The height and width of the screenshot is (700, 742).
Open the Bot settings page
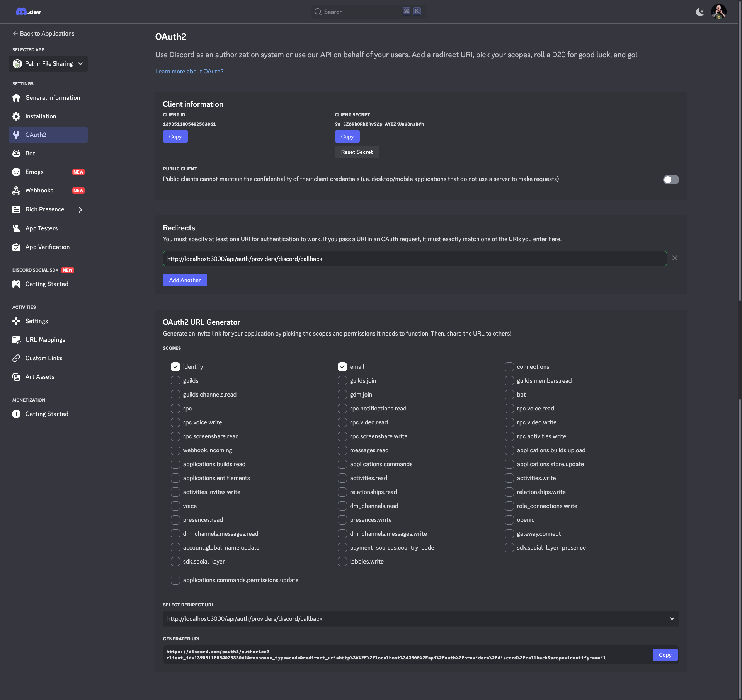pyautogui.click(x=48, y=153)
